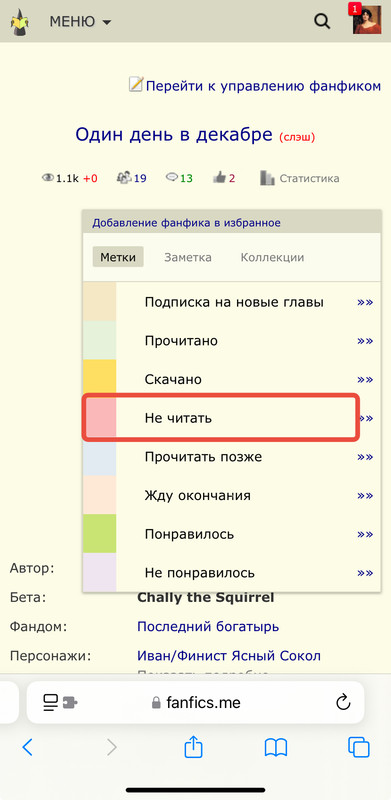Click the beige Подписка color swatch
This screenshot has height=800, width=391.
(x=100, y=302)
